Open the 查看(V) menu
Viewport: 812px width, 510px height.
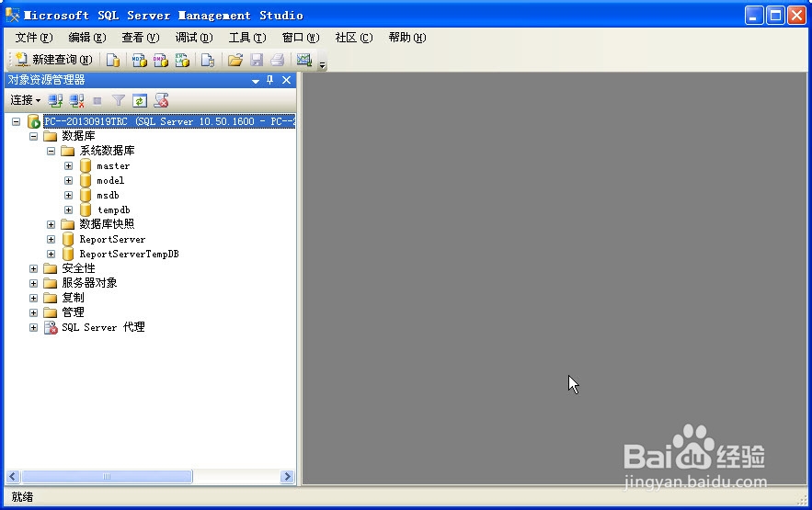tap(141, 38)
